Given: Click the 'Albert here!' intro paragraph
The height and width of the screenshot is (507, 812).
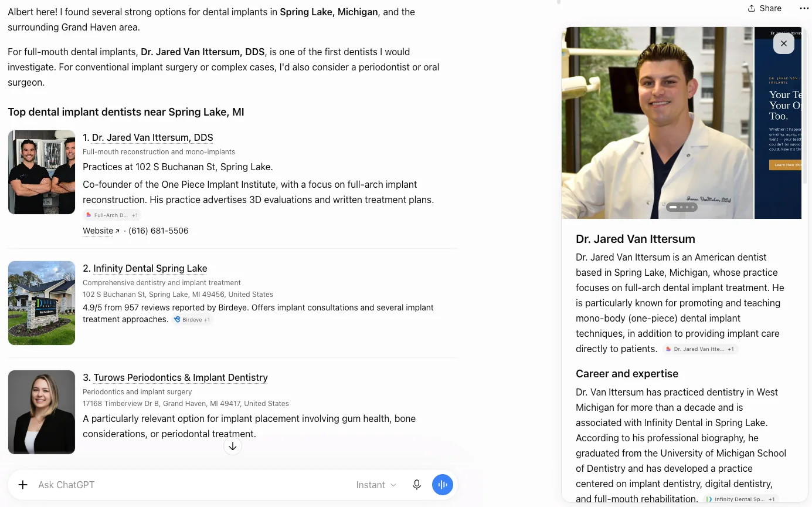Looking at the screenshot, I should [x=211, y=20].
